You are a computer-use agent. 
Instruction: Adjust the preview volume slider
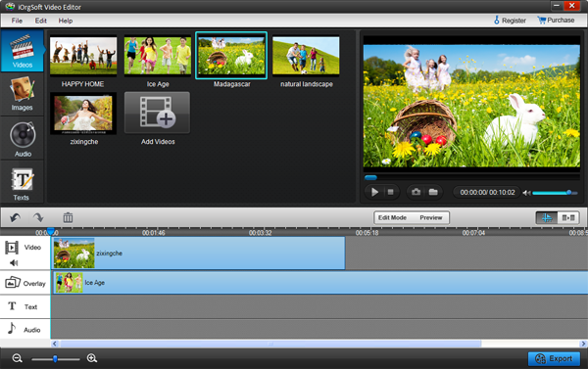coord(555,193)
